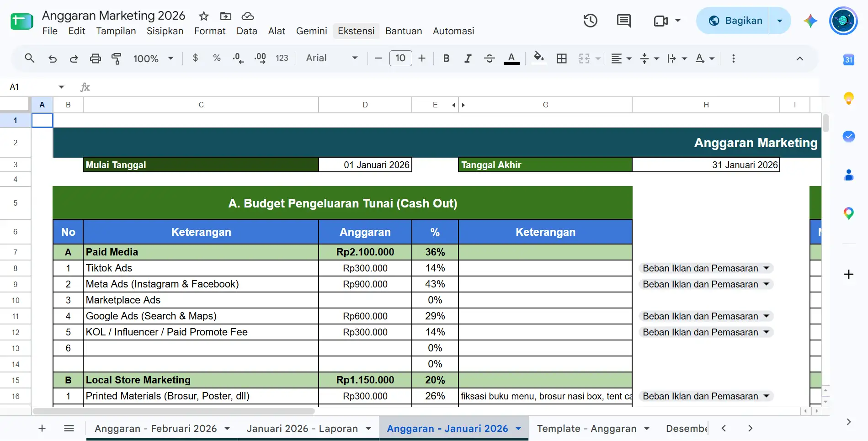Switch to the Anggaran - Februari 2026 sheet
The image size is (868, 441).
click(155, 429)
